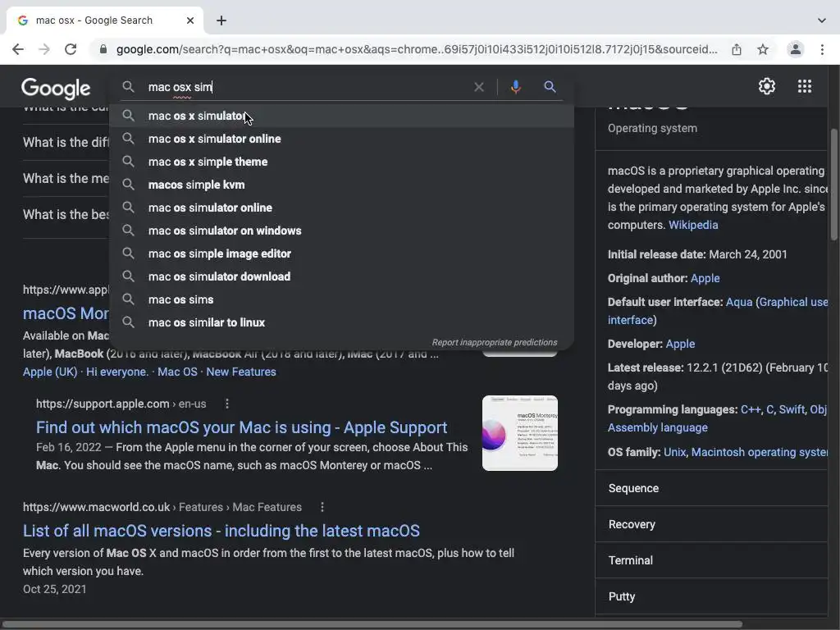Click the Google logo
The width and height of the screenshot is (840, 630).
(x=56, y=89)
